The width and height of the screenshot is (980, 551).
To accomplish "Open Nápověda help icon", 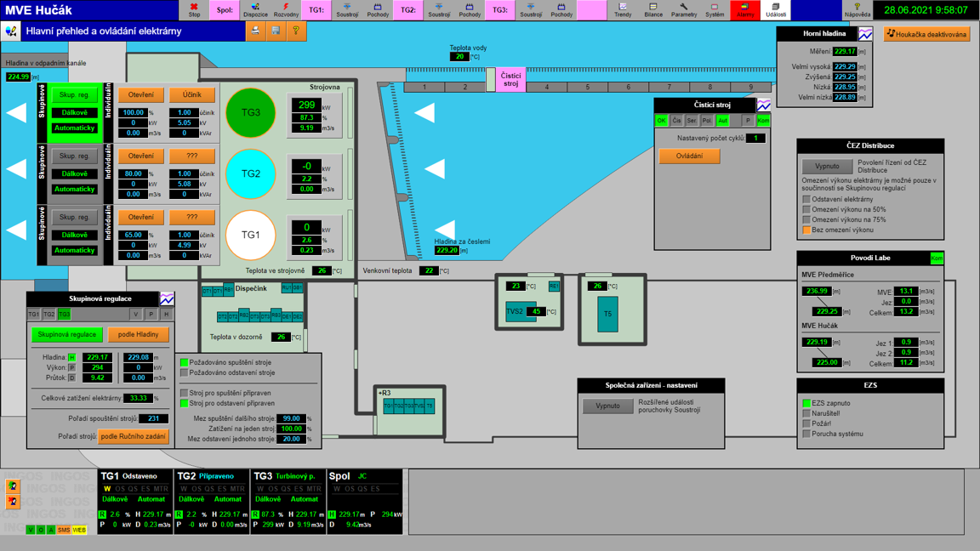I will point(857,10).
